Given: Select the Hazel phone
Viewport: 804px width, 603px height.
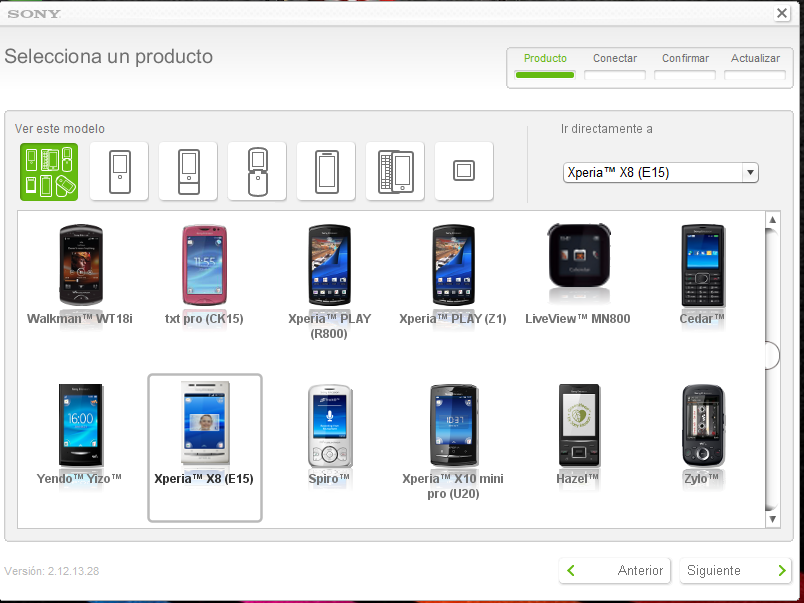Looking at the screenshot, I should pyautogui.click(x=578, y=435).
